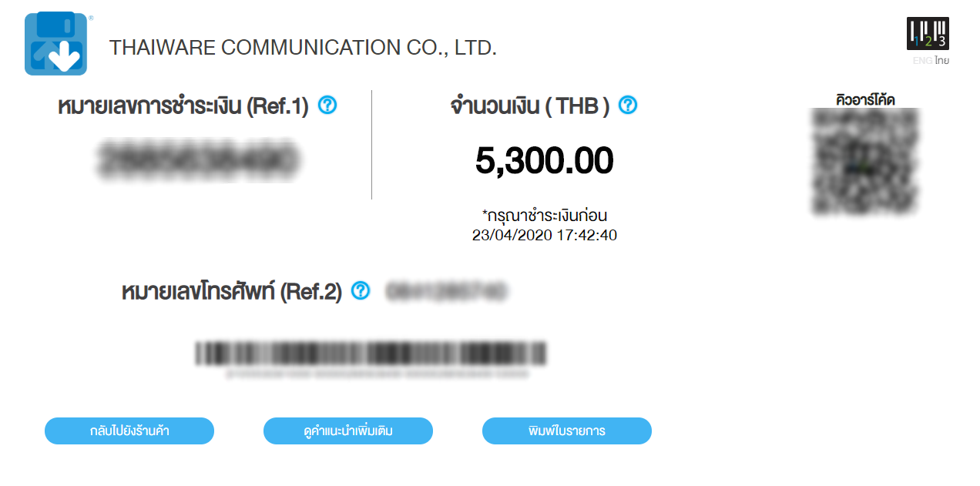Switch language to ไทย
The height and width of the screenshot is (486, 980).
coord(941,61)
